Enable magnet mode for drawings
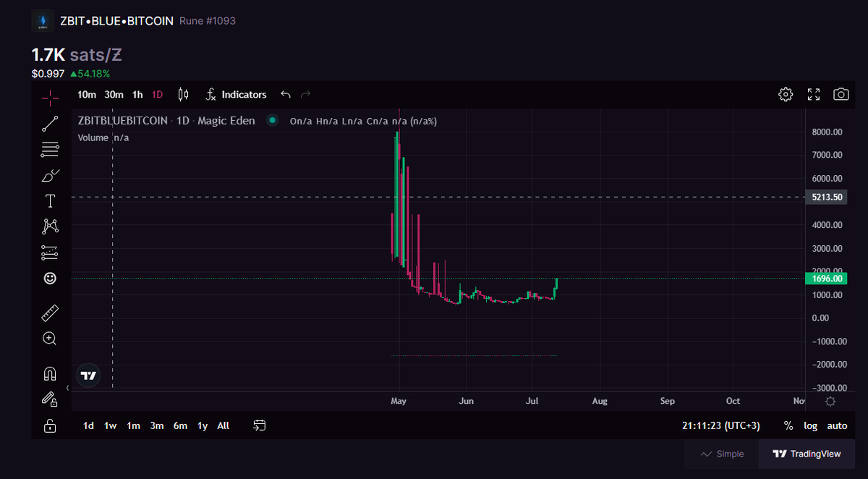Viewport: 868px width, 479px height. (x=50, y=372)
